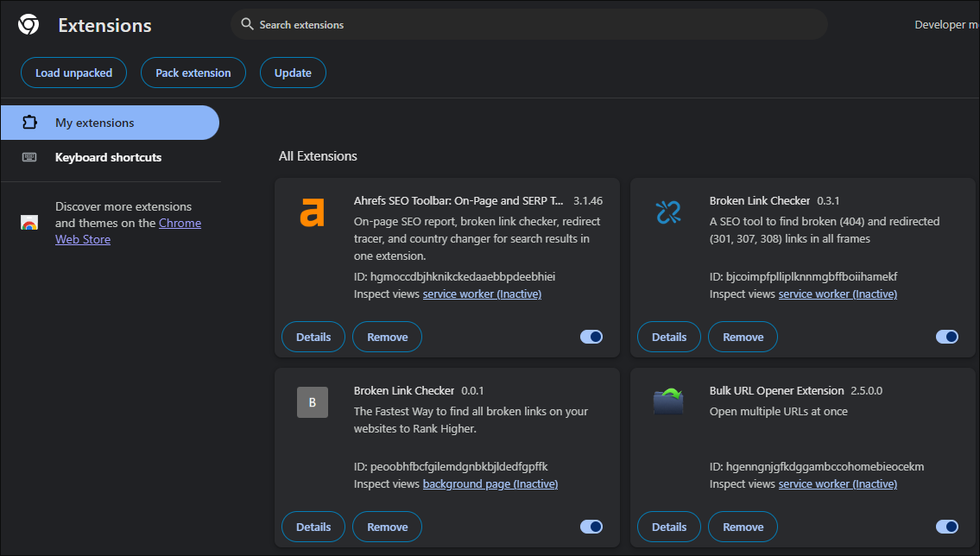Select My extensions in the sidebar
Screen dimensions: 980x556
pyautogui.click(x=110, y=123)
